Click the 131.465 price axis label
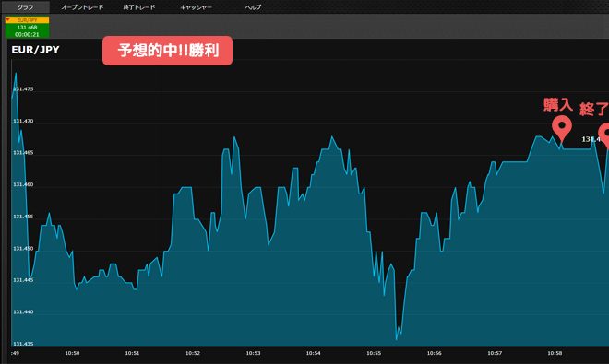Viewport: 609px width, 364px height. pyautogui.click(x=23, y=152)
